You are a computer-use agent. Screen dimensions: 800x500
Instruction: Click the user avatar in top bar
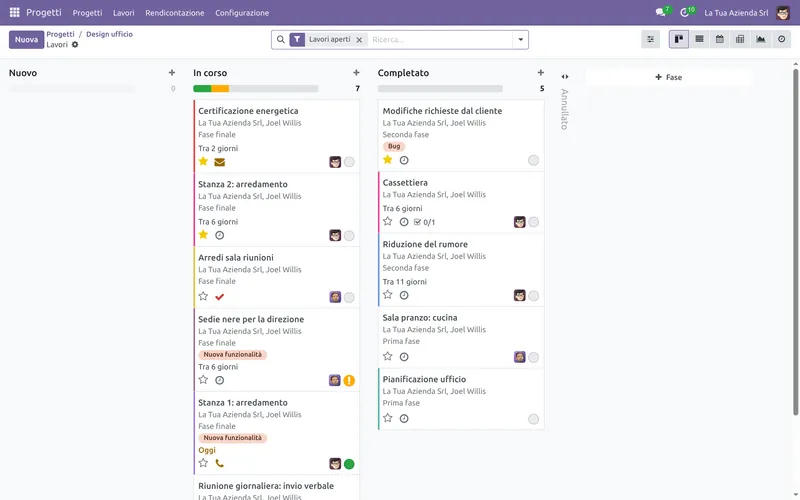783,13
